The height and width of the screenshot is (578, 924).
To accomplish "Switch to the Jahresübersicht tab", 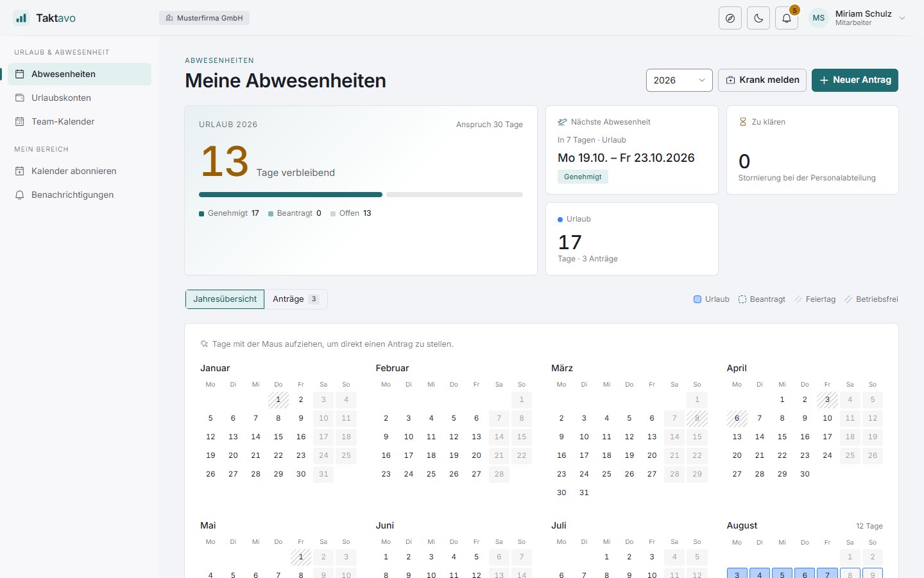I will 225,299.
